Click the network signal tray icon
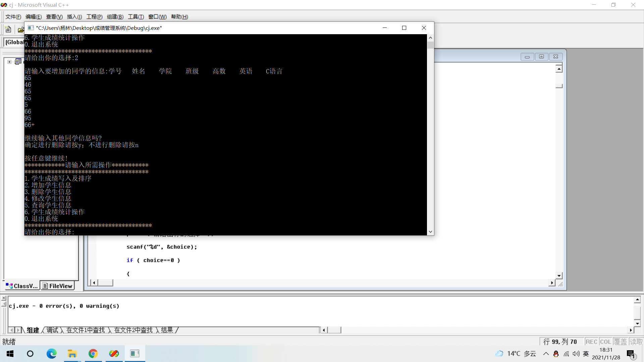The image size is (644, 362). 566,354
